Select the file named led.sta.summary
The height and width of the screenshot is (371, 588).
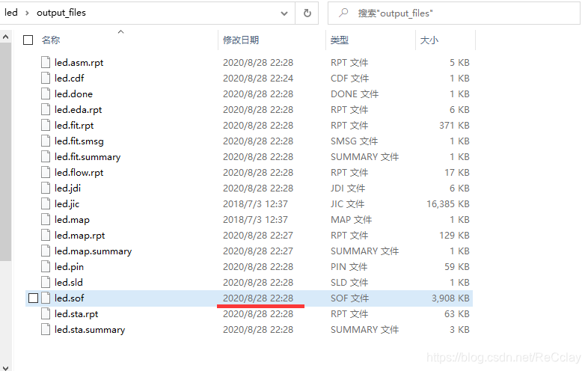(x=90, y=329)
